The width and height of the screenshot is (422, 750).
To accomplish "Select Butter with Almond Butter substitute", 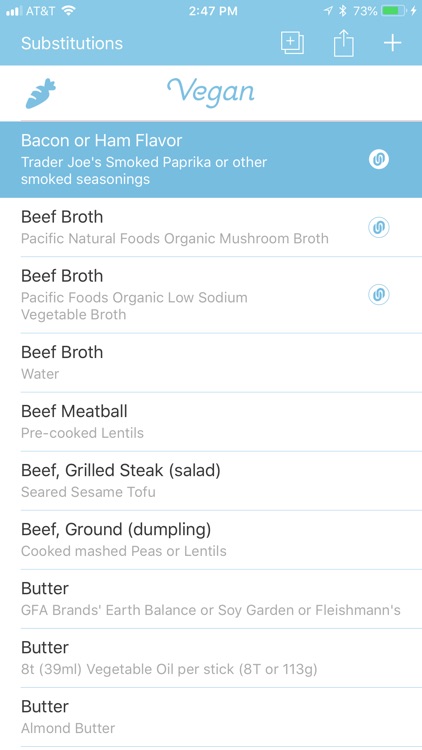I will coord(211,717).
